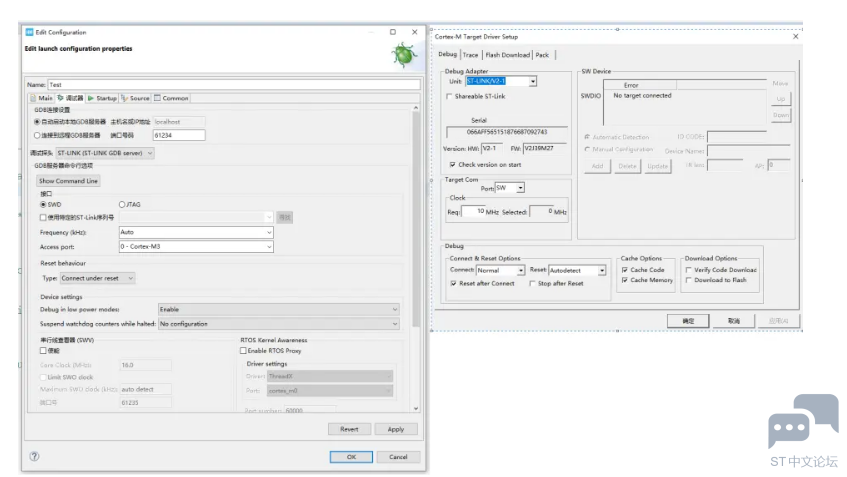Uncheck Check version on start
Screen dimensions: 847x477
[453, 165]
